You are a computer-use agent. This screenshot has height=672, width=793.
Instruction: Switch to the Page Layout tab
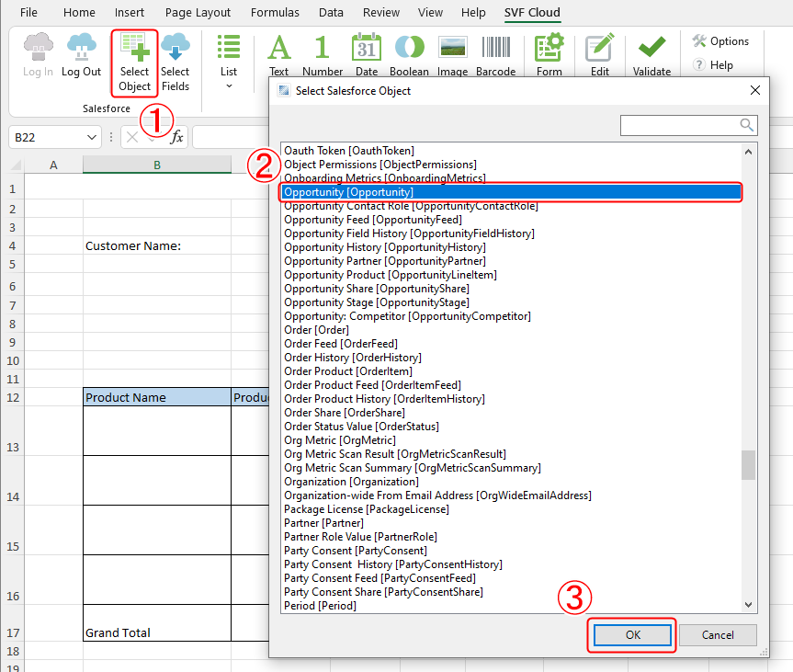pyautogui.click(x=198, y=12)
